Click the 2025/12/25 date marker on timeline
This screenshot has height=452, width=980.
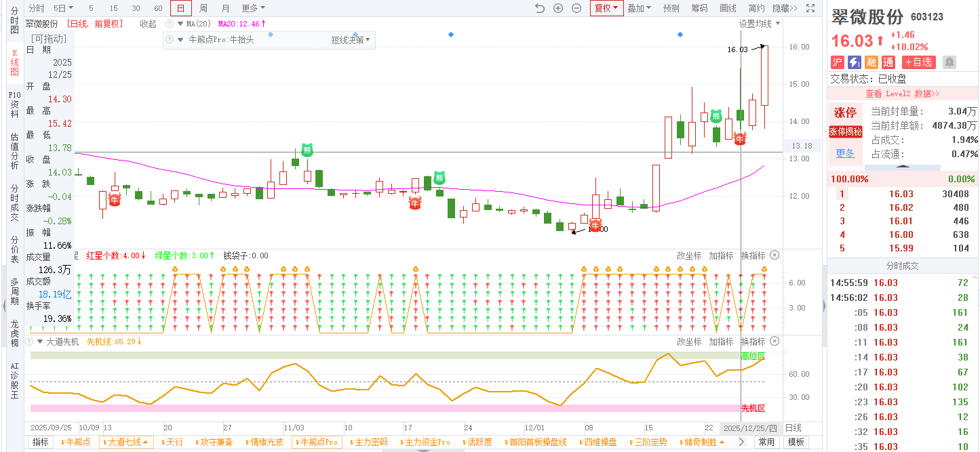pyautogui.click(x=751, y=428)
